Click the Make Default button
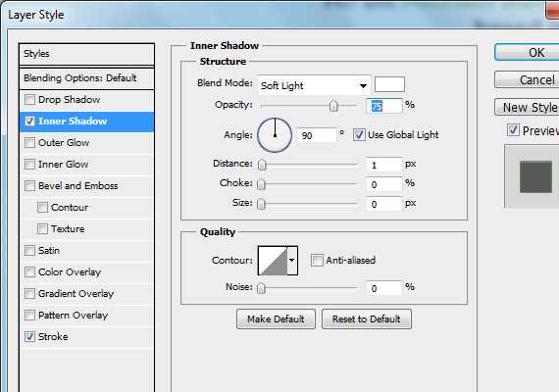The height and width of the screenshot is (392, 559). (276, 318)
